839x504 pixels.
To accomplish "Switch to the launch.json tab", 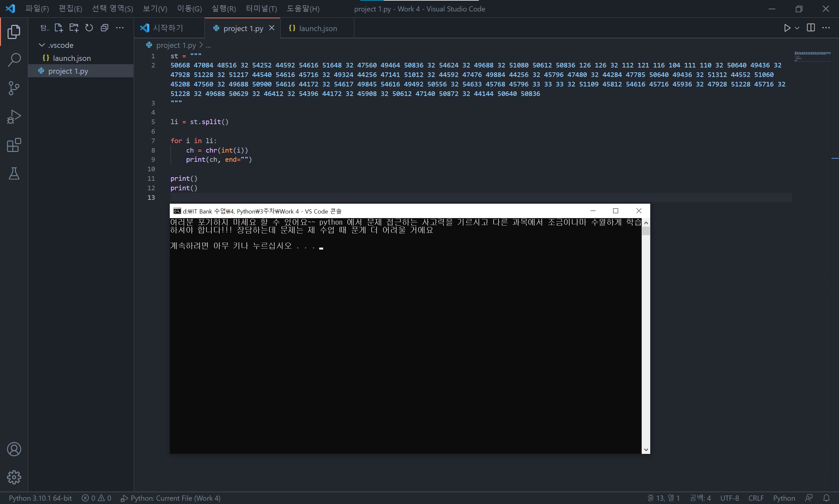I will (317, 28).
